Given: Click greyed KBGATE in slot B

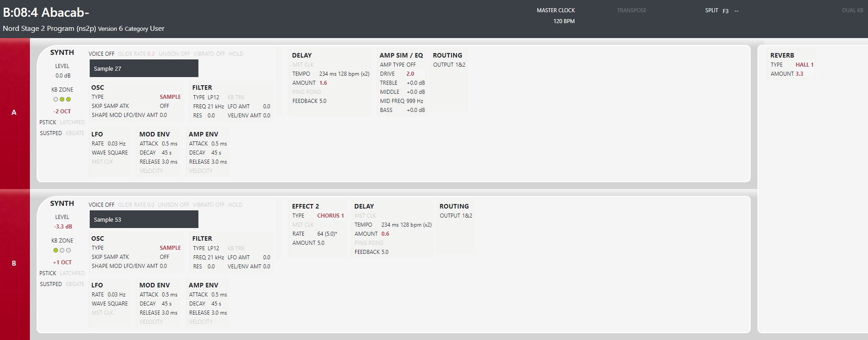Looking at the screenshot, I should coord(75,284).
